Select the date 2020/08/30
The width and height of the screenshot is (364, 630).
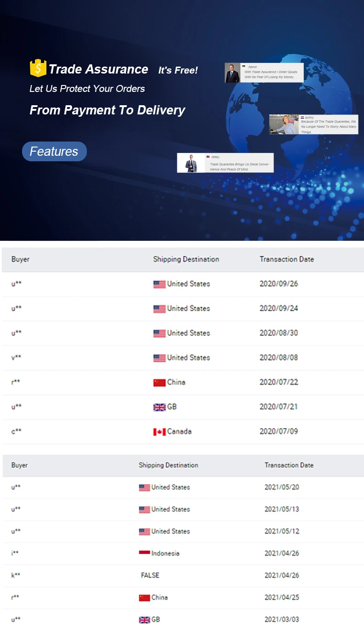tap(279, 333)
